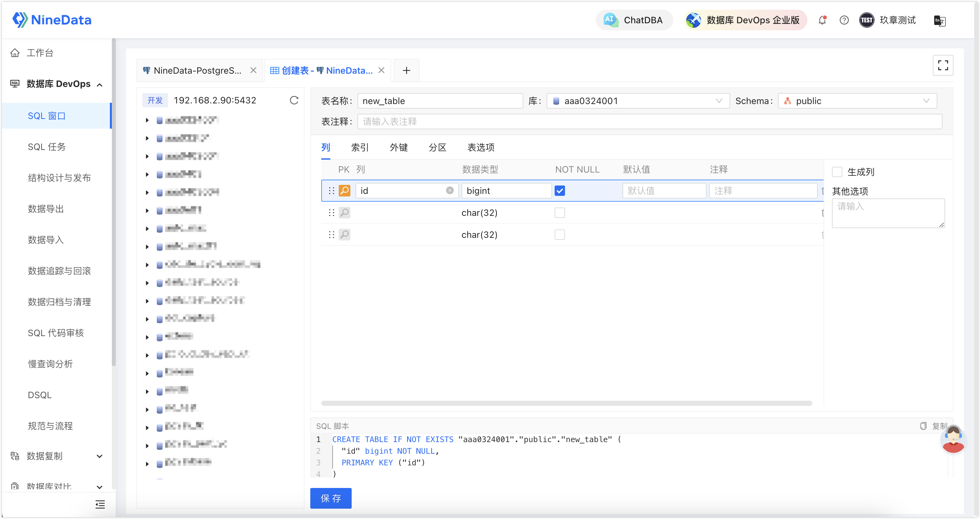Click the primary key icon on id row
The width and height of the screenshot is (980, 519).
point(344,191)
